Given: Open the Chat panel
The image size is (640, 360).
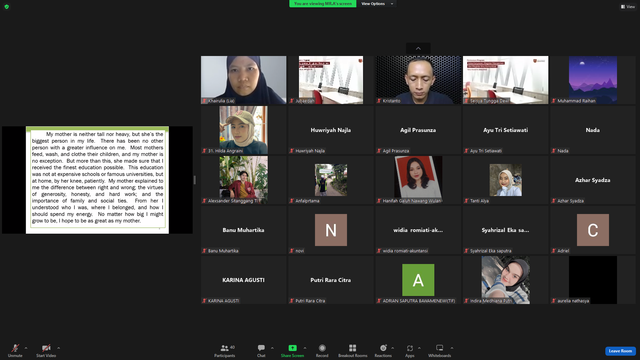Looking at the screenshot, I should 261,350.
